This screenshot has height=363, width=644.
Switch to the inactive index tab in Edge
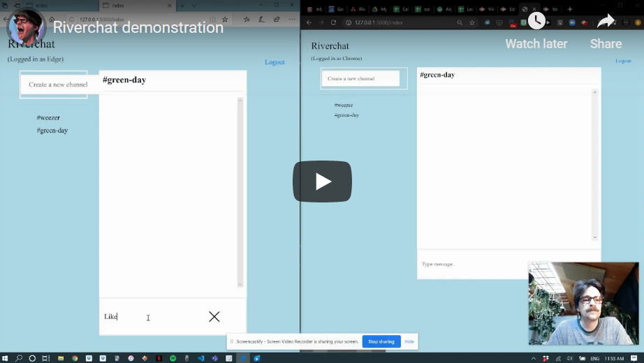[x=61, y=6]
